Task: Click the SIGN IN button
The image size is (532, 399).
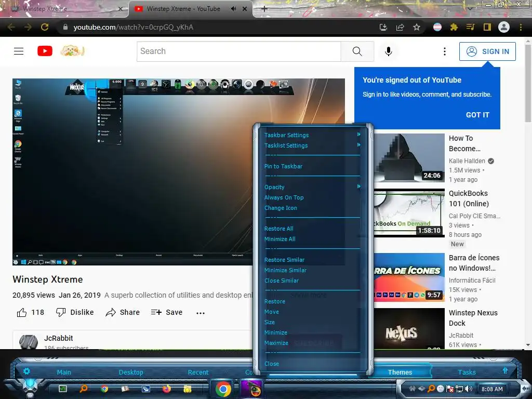Action: click(x=487, y=51)
